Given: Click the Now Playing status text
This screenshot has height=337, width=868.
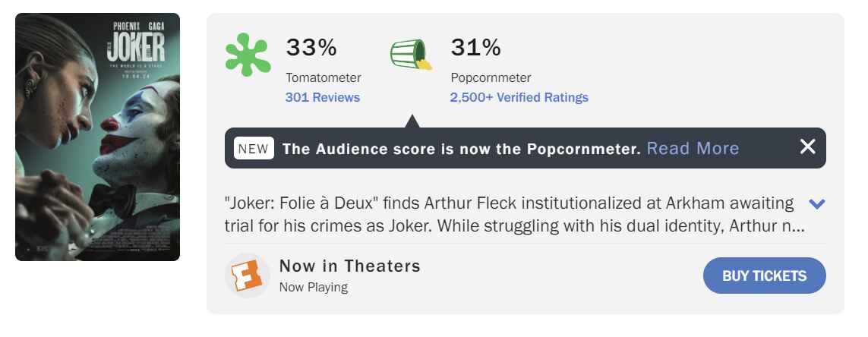Looking at the screenshot, I should [314, 287].
